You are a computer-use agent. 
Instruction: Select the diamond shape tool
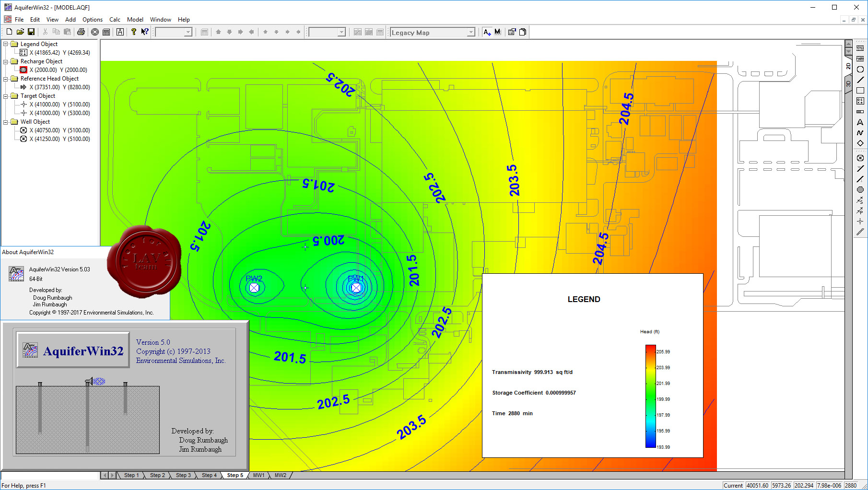click(x=860, y=143)
